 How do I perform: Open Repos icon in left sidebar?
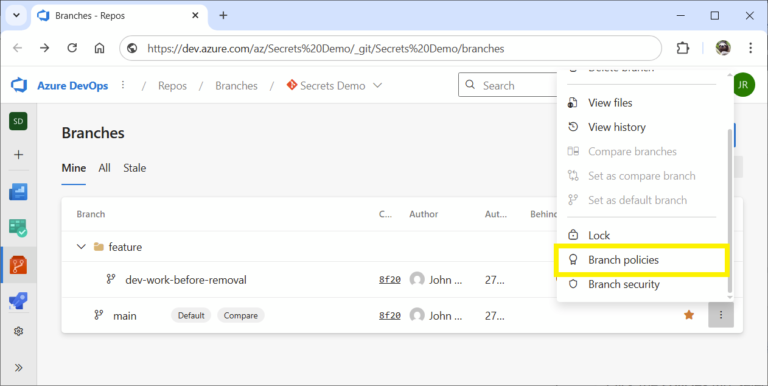click(18, 265)
